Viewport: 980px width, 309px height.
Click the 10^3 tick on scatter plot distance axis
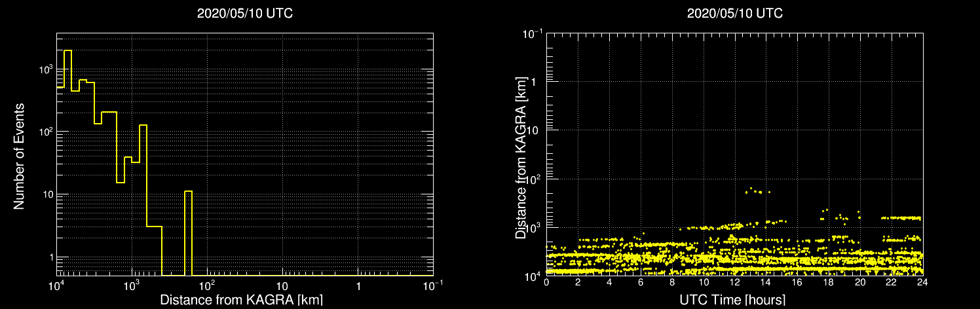pos(533,227)
